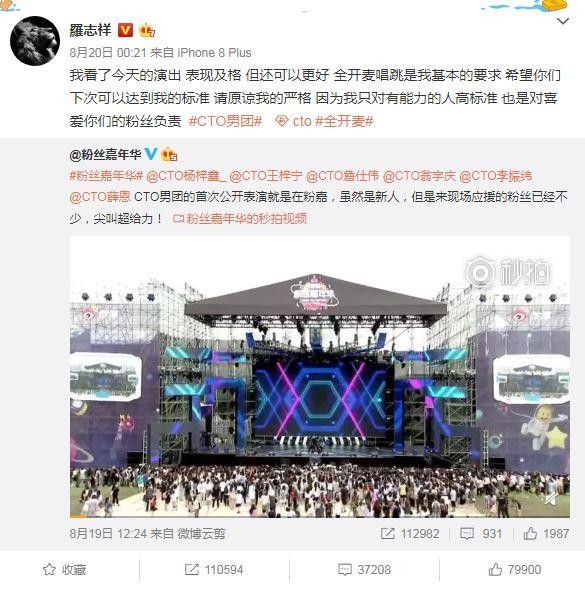This screenshot has height=589, width=585.
Task: Click the membership crown icon beside 羅志祥
Action: pyautogui.click(x=147, y=30)
